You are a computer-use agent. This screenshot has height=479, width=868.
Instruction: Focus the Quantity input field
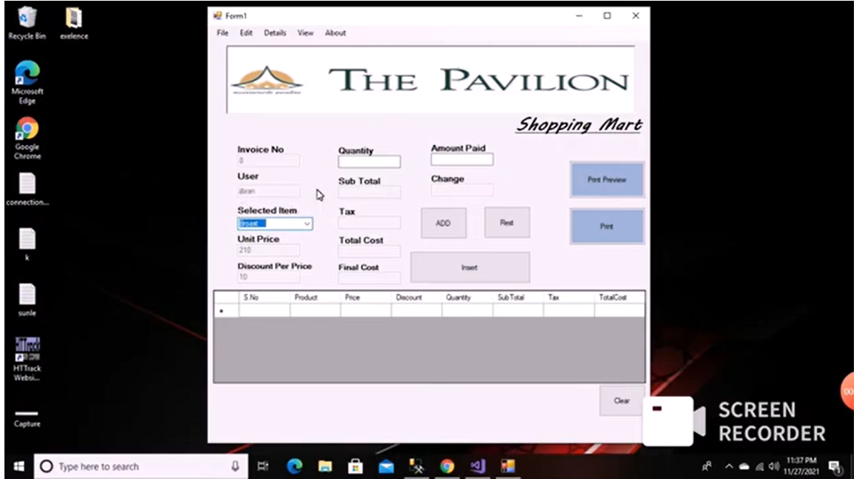coord(370,161)
